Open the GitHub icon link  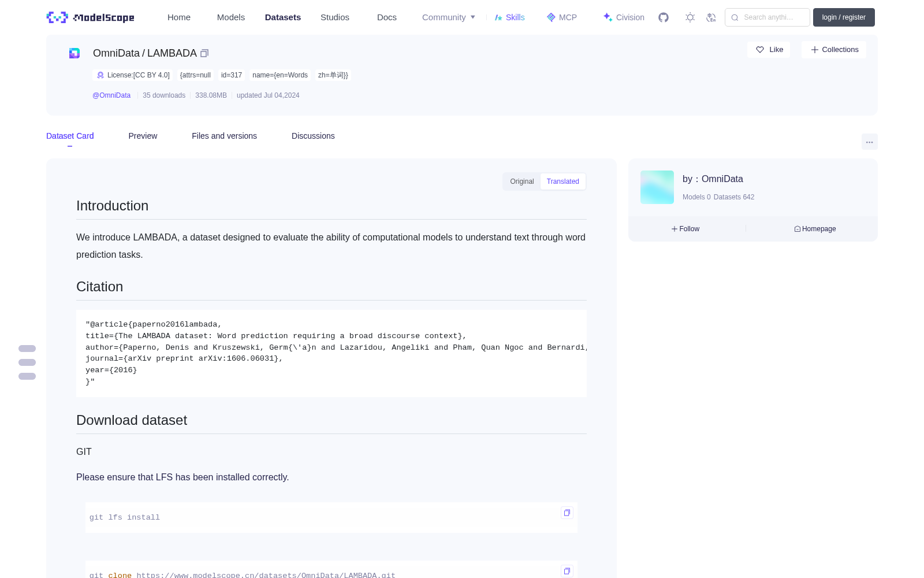[664, 17]
